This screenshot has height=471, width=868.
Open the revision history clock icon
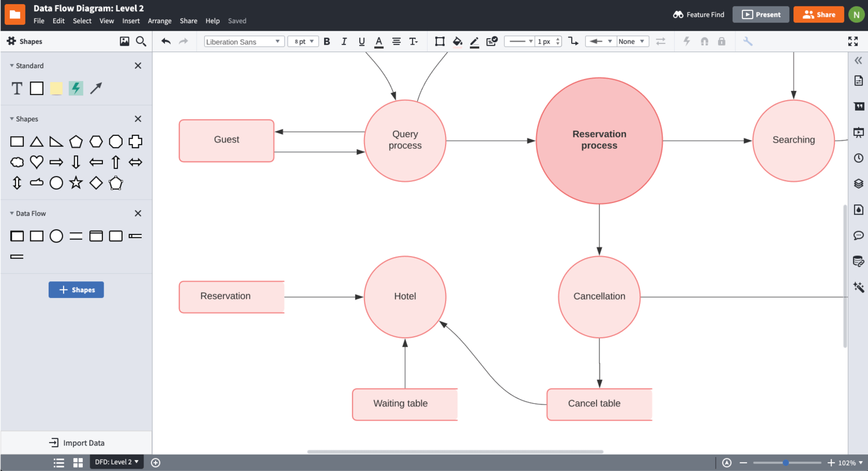[x=858, y=158]
